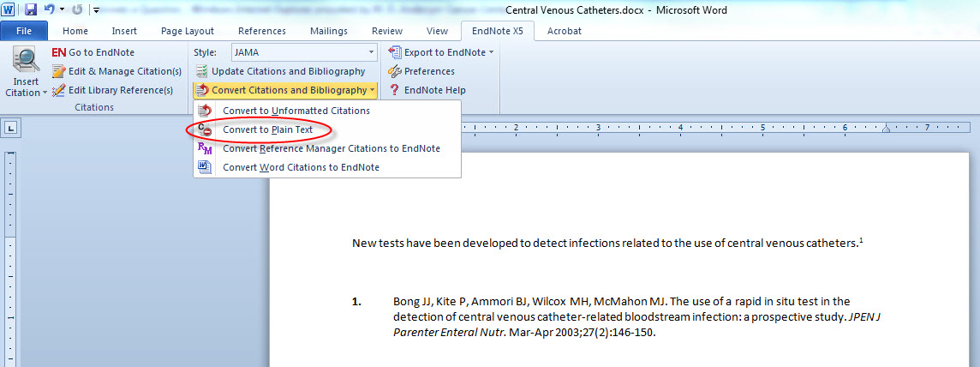Click the Citations group label
The width and height of the screenshot is (980, 367).
coord(94,107)
